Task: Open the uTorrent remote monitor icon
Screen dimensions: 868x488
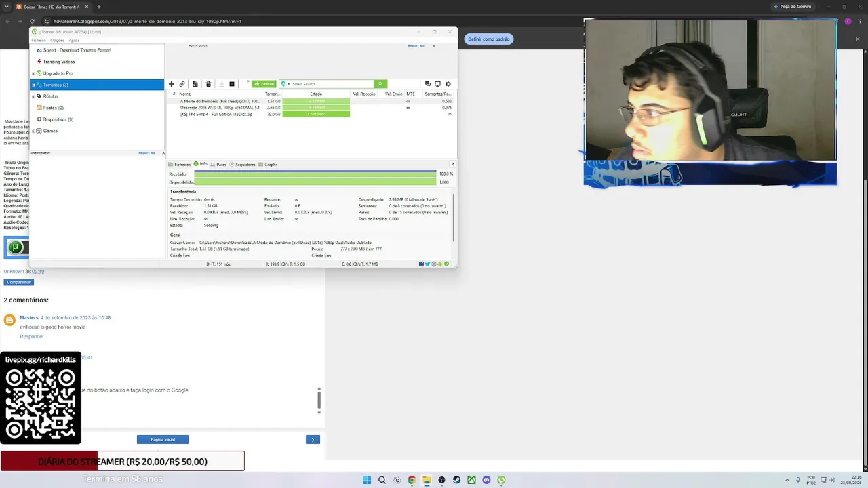Action: 437,84
